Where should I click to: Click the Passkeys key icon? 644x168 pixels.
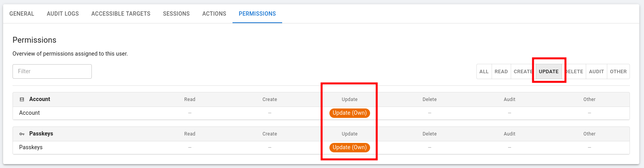(x=22, y=134)
